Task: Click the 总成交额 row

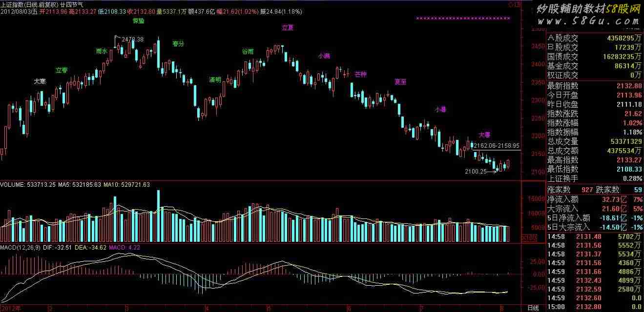Action: click(595, 151)
